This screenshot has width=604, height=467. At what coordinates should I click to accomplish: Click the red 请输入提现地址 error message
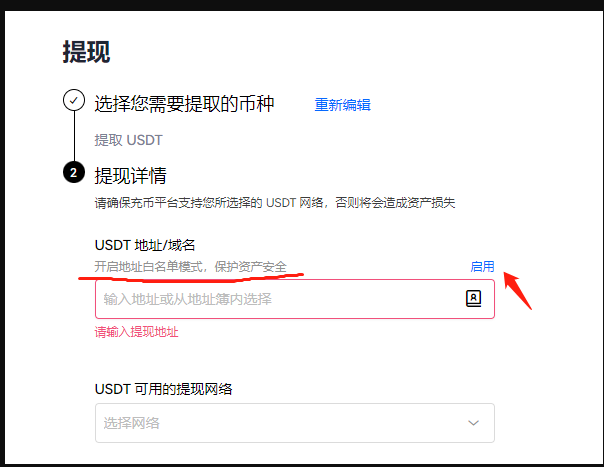pos(137,332)
